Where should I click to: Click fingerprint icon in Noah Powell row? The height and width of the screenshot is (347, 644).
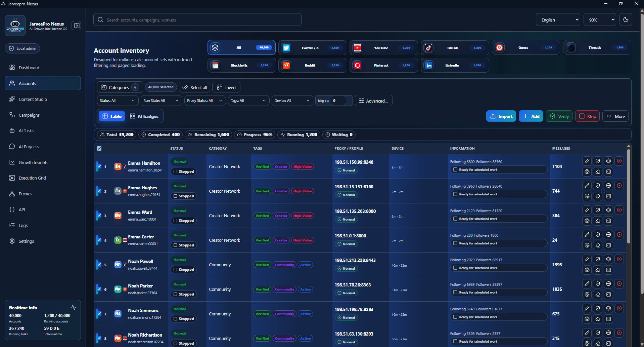click(x=587, y=270)
